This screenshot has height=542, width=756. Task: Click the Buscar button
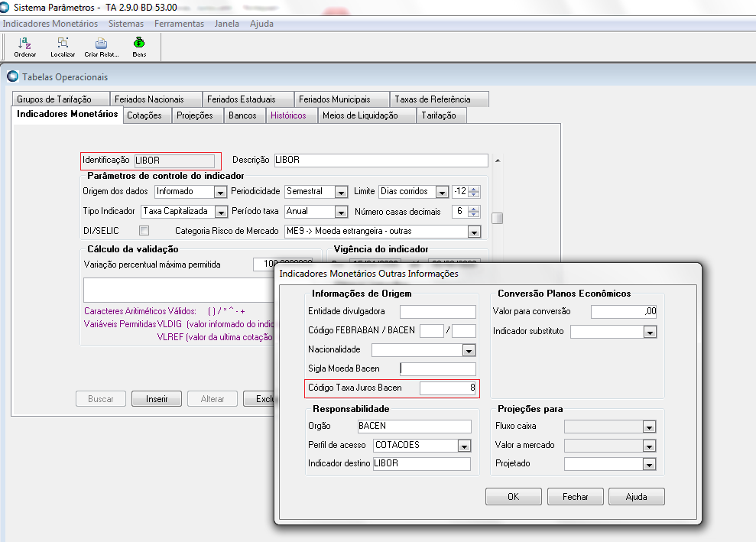[101, 399]
